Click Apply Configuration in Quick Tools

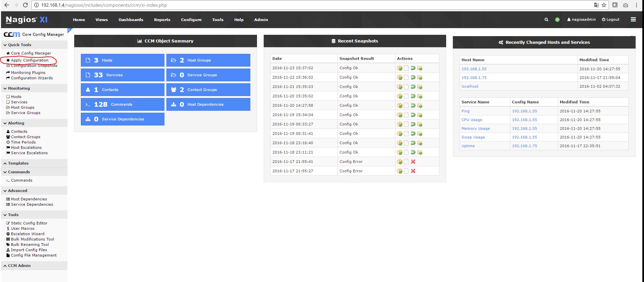(x=29, y=60)
